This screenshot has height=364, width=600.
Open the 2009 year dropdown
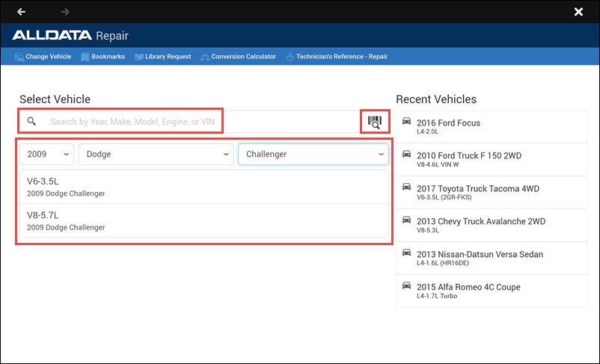point(46,154)
